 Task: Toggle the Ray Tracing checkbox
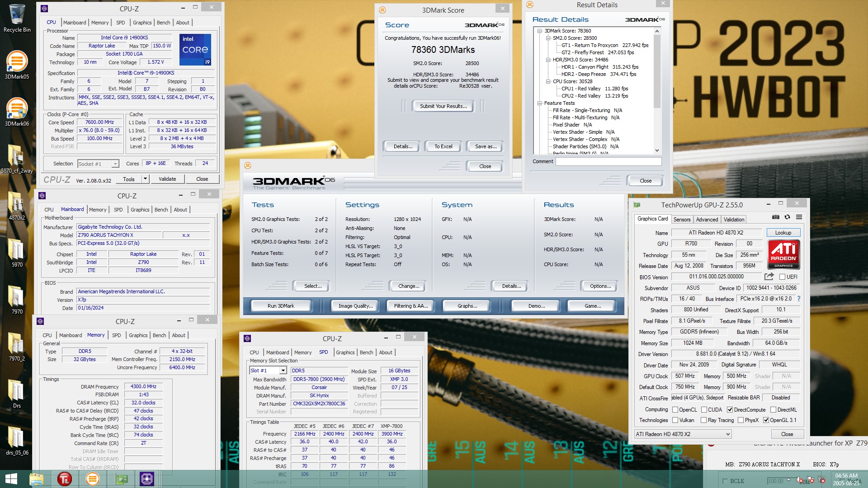tap(703, 420)
